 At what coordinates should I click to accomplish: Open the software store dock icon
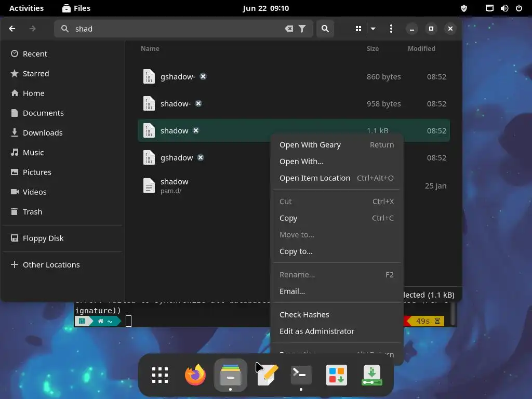[337, 375]
